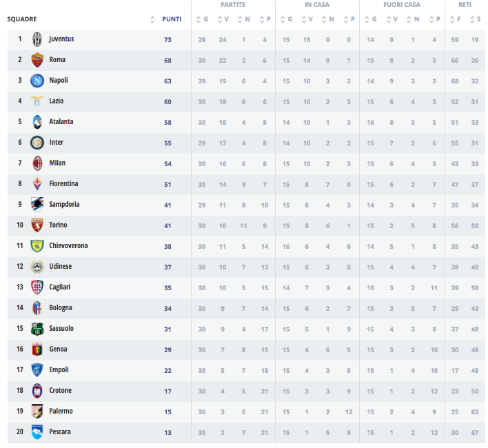Viewport: 488px width, 448px height.
Task: Click the Fiorentina club crest icon
Action: (x=37, y=184)
